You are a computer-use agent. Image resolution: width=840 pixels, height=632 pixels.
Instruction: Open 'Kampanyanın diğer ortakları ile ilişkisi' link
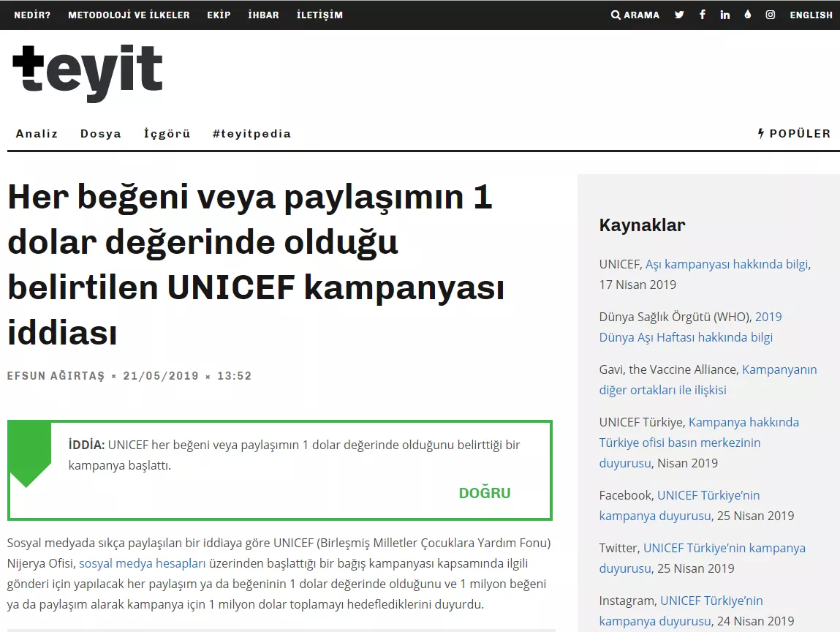[708, 380]
